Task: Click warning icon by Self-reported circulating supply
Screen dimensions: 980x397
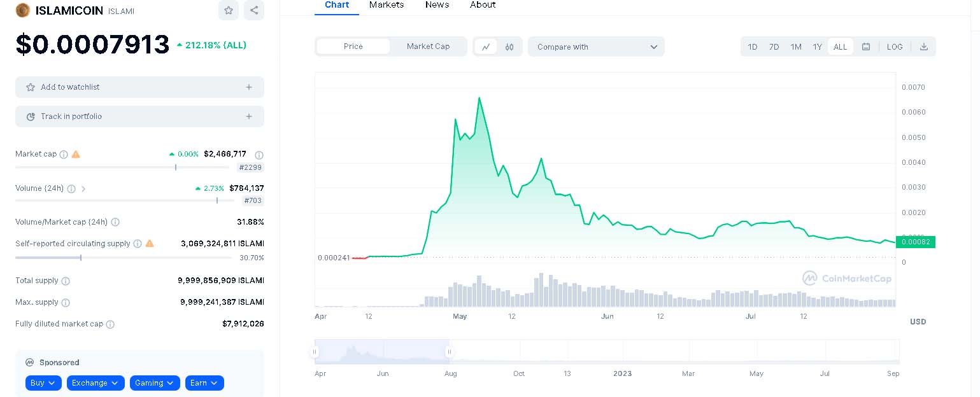Action: (150, 244)
